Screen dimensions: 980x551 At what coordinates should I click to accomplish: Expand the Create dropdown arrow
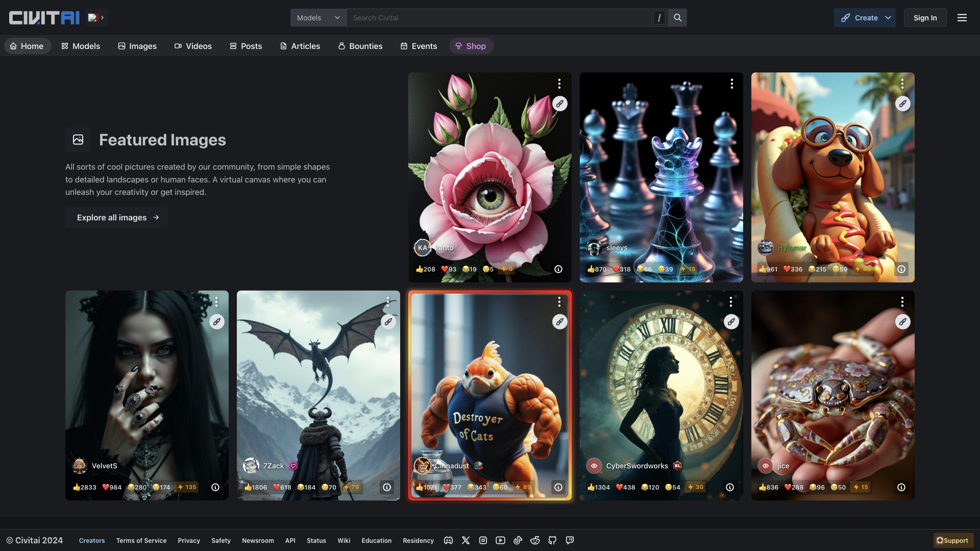click(x=888, y=18)
